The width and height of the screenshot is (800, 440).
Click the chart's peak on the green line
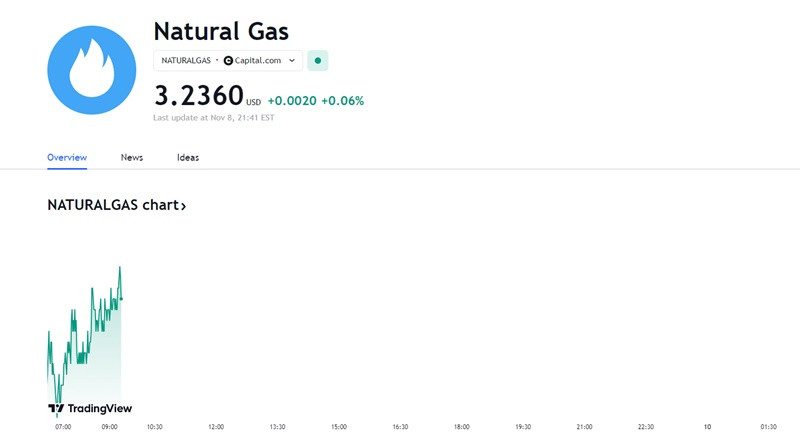point(120,267)
